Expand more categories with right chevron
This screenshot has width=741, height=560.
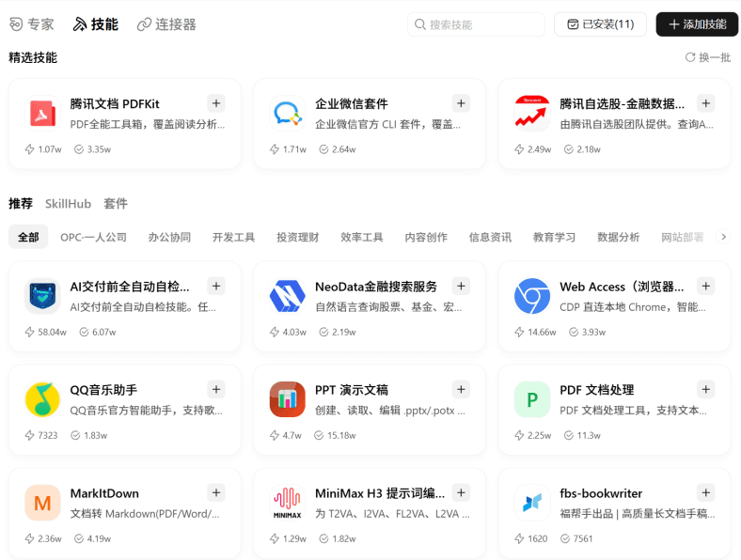pos(723,237)
